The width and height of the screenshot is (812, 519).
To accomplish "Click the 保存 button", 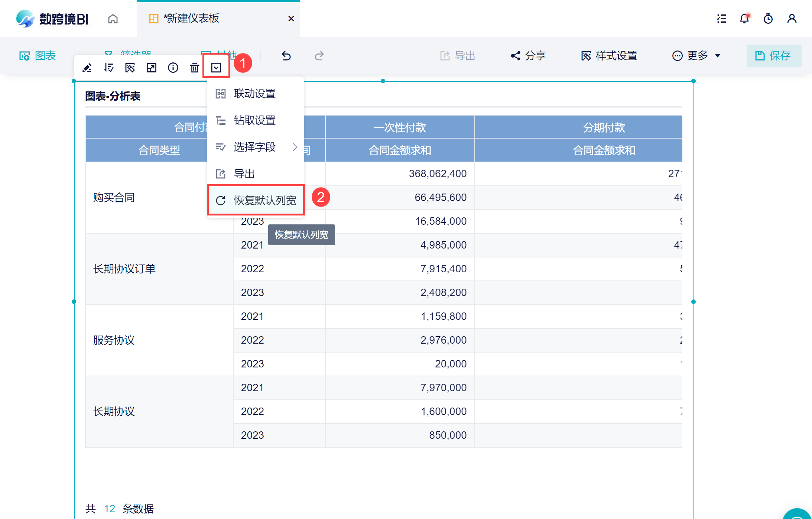I will 773,56.
